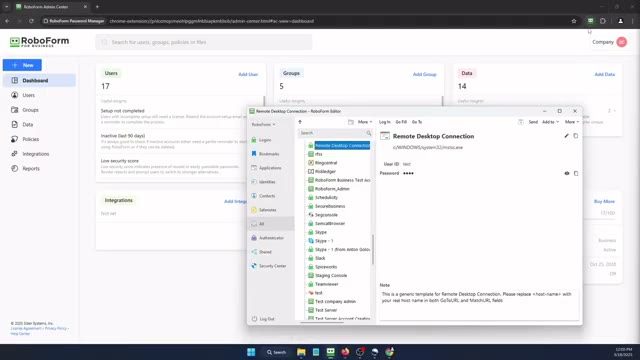Select Roboform_Admin item in list

(x=332, y=189)
